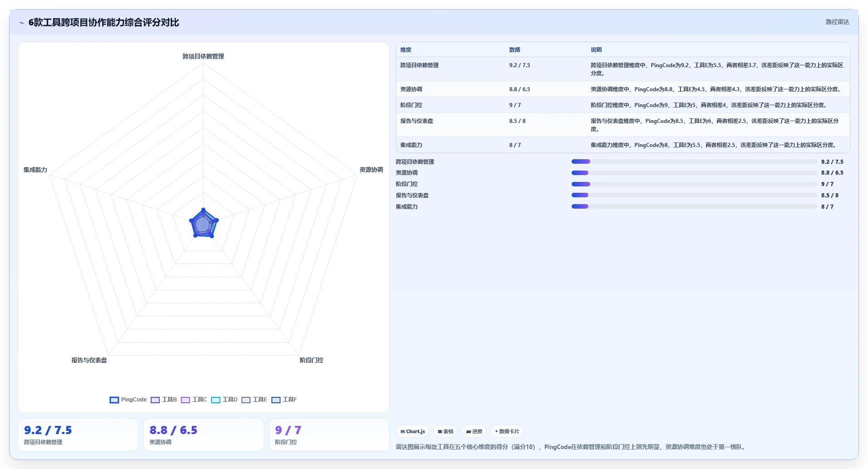Open the 9.2 / 7.5 data card
Image resolution: width=868 pixels, height=469 pixels.
pyautogui.click(x=78, y=435)
